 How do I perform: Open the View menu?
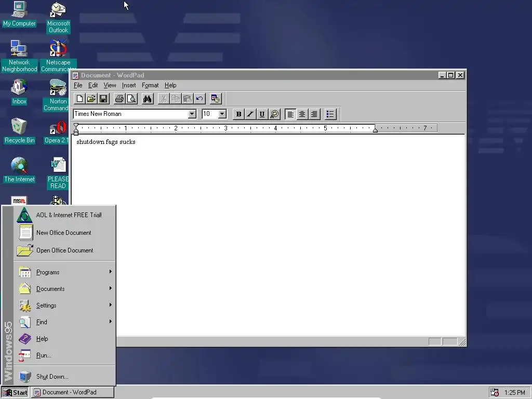coord(110,85)
